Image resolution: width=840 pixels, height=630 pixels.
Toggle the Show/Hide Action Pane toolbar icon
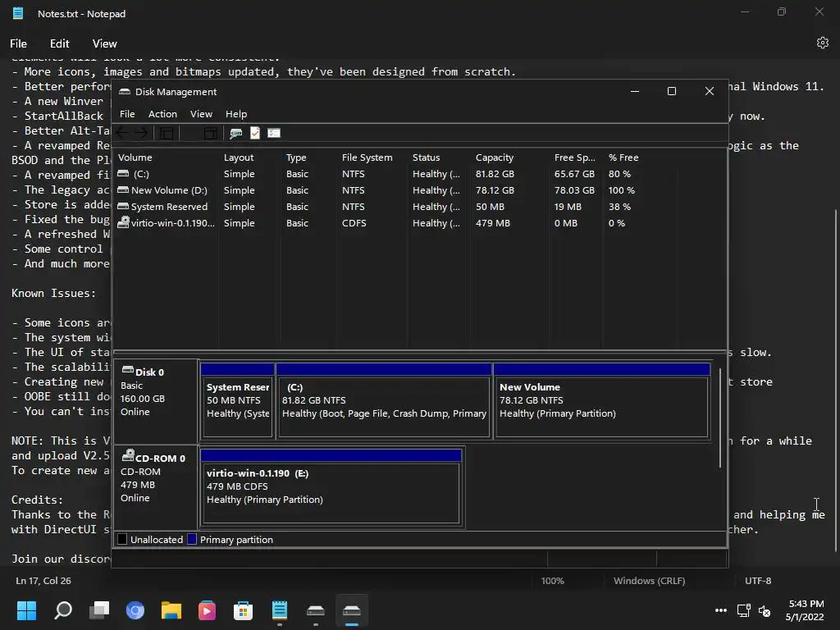(x=211, y=133)
